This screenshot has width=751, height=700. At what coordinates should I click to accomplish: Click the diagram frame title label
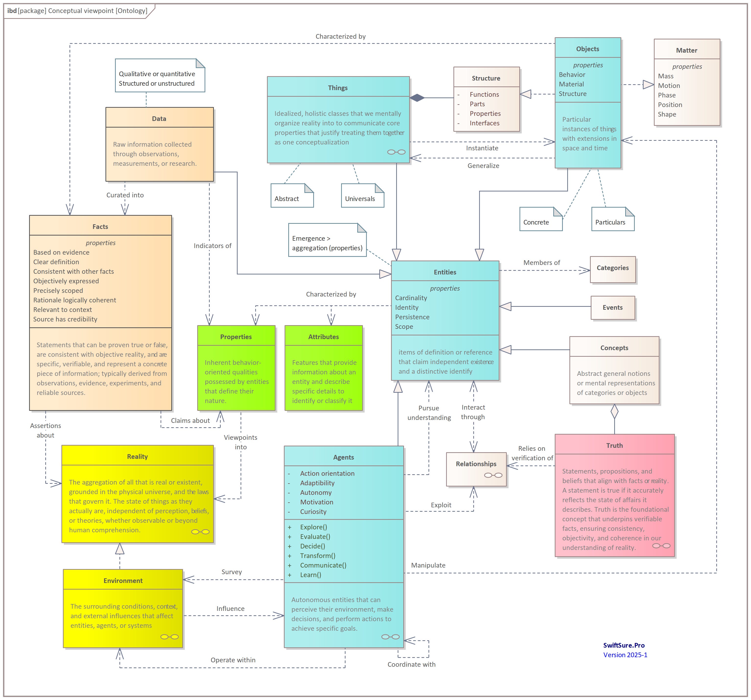click(77, 11)
